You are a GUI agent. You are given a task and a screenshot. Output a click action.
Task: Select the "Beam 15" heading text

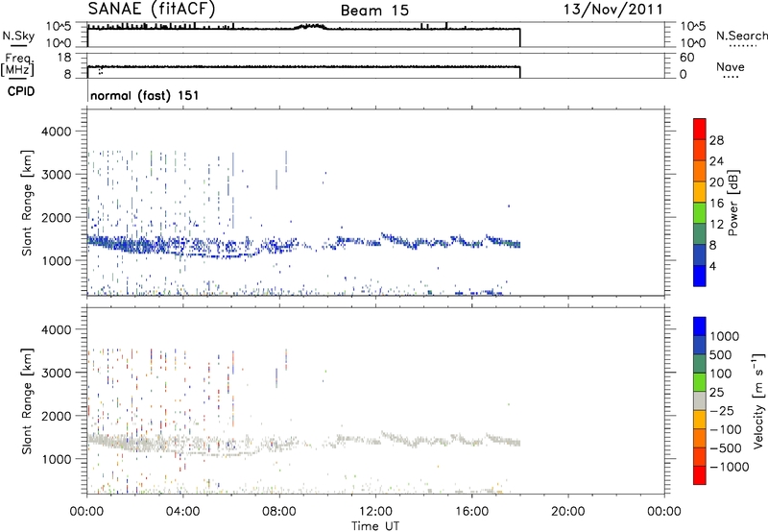(374, 11)
